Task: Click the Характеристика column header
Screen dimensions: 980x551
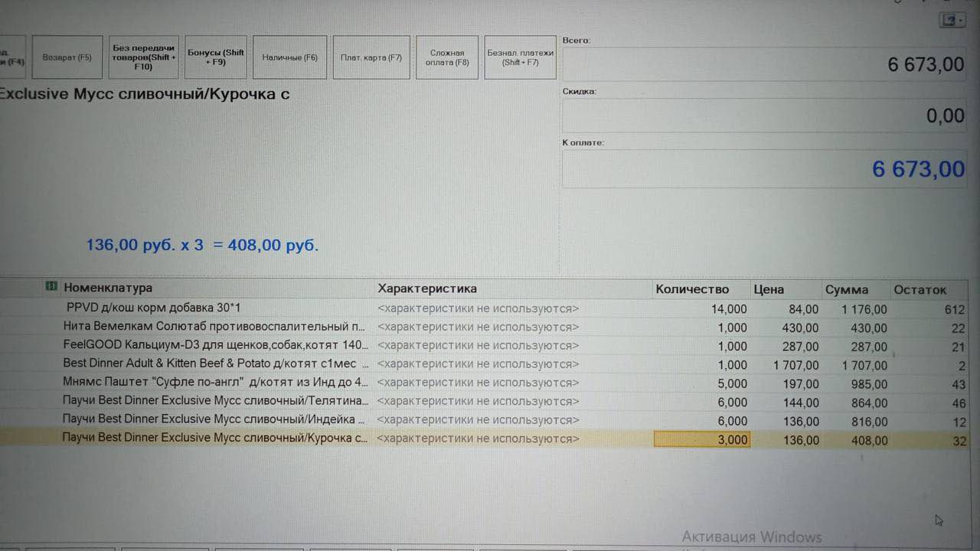Action: pos(426,289)
